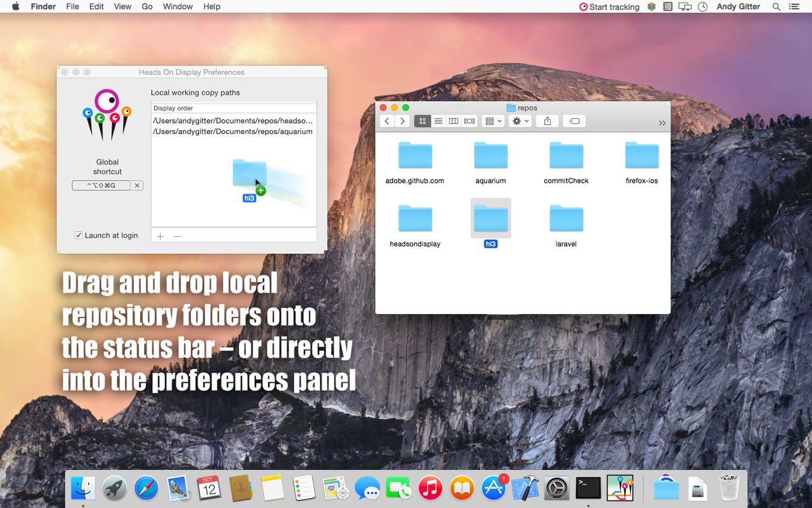The image size is (812, 508).
Task: Open iBooks from the Dock
Action: tap(462, 488)
